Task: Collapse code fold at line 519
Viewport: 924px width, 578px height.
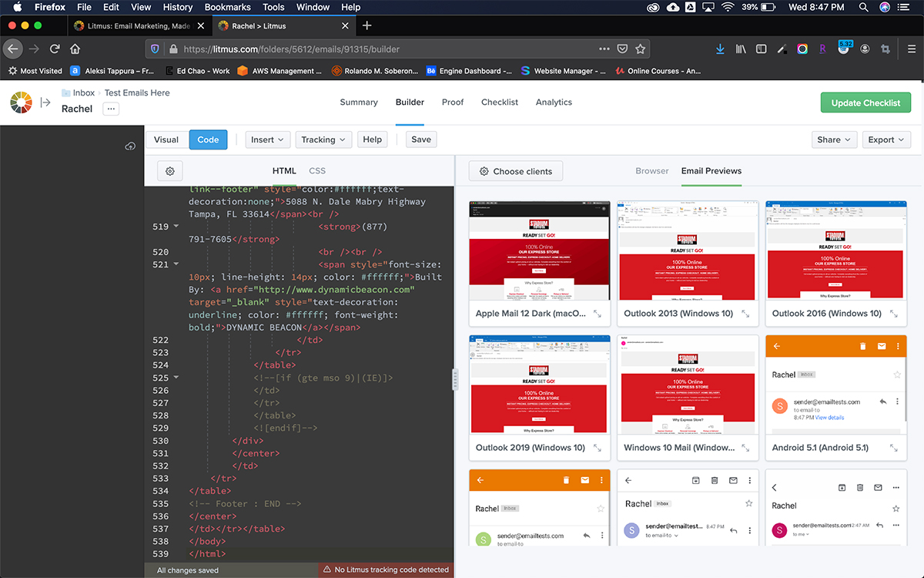Action: pos(176,227)
